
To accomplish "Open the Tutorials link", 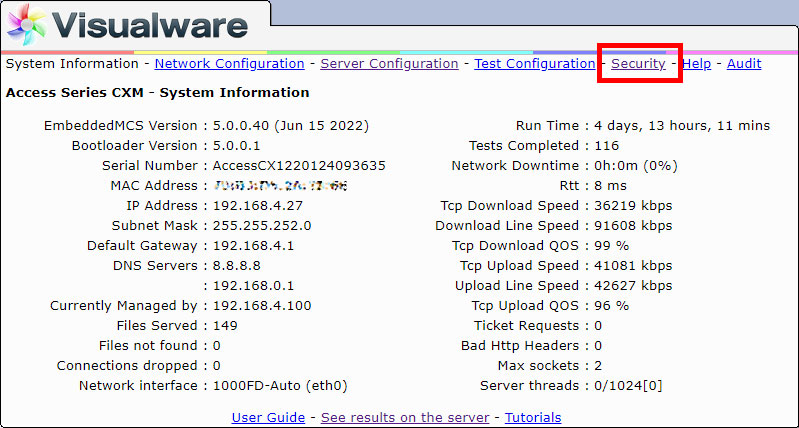I will [533, 418].
